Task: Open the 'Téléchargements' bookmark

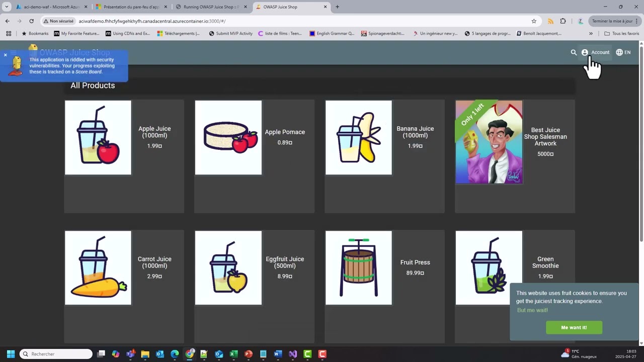Action: 179,34
